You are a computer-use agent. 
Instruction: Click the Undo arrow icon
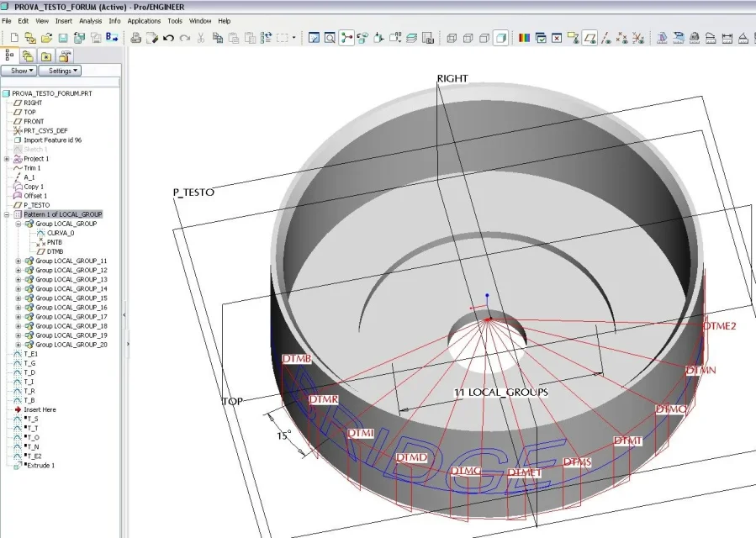(x=168, y=38)
